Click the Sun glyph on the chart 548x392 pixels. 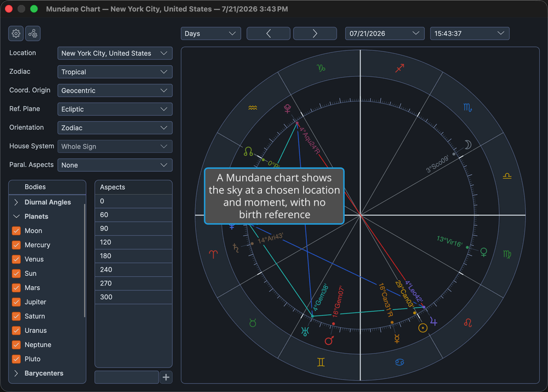coord(423,328)
